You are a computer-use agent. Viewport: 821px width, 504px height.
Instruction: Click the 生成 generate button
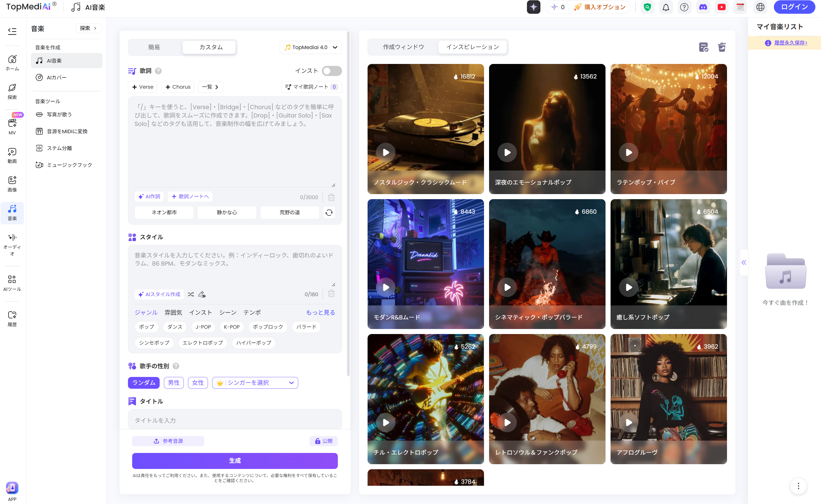(x=234, y=460)
